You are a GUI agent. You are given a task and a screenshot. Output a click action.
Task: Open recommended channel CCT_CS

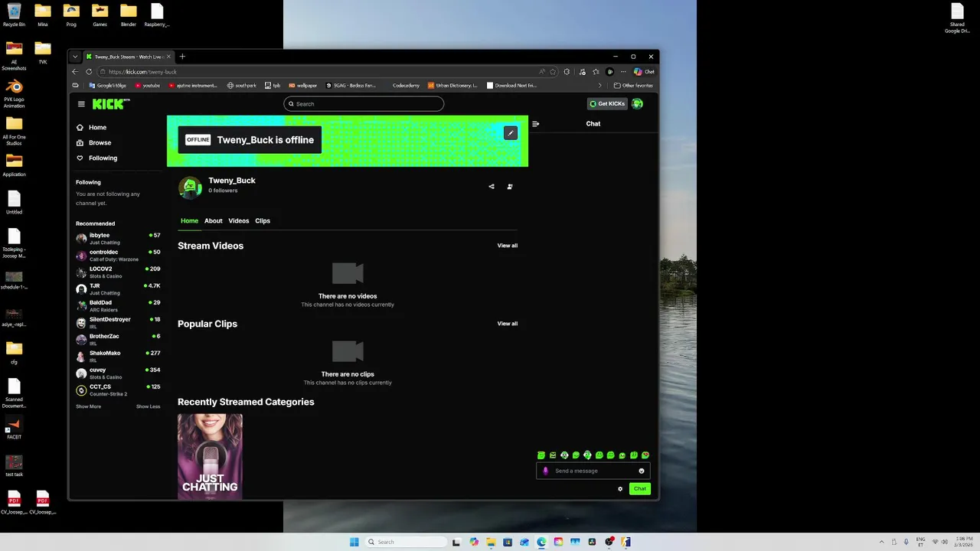pos(118,390)
